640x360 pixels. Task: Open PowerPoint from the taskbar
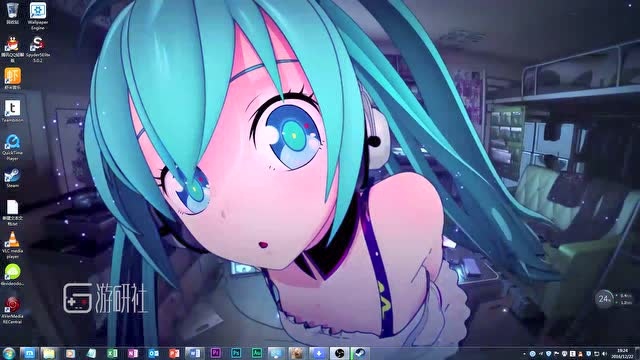[x=174, y=353]
